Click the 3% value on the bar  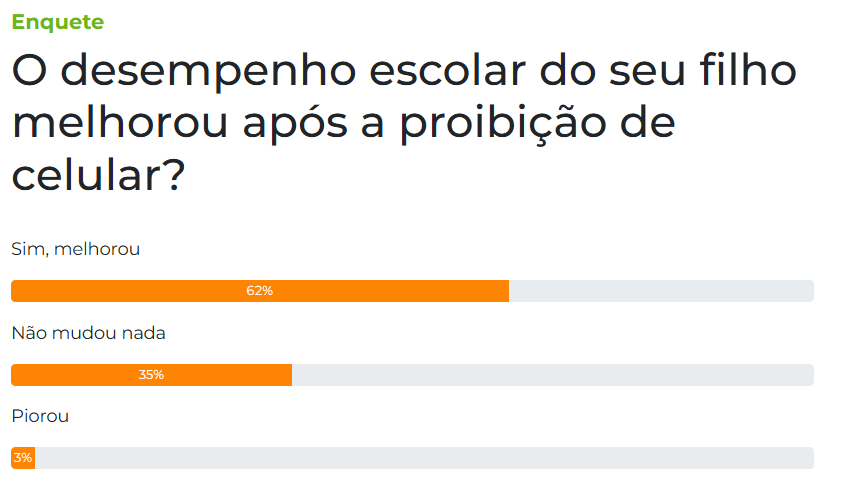pos(23,458)
